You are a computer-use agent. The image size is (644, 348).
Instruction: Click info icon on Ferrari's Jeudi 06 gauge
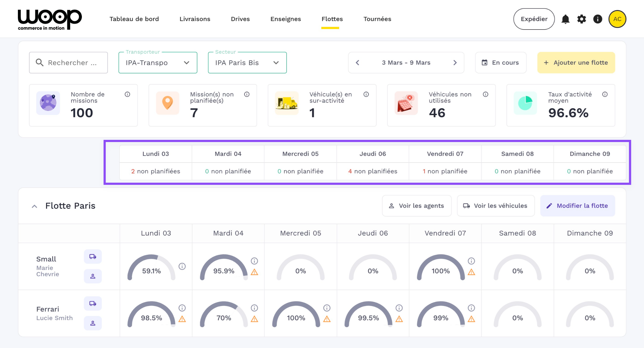[399, 308]
